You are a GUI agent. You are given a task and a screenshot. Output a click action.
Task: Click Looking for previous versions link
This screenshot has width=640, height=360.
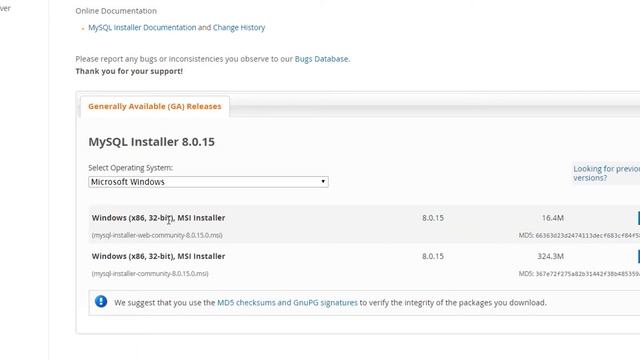[x=607, y=173]
